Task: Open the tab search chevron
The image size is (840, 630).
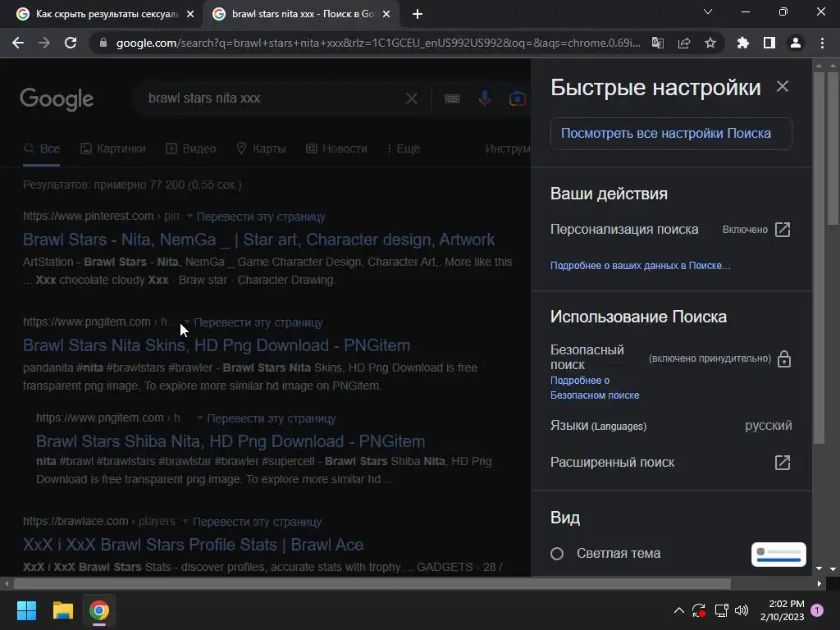Action: [x=708, y=11]
